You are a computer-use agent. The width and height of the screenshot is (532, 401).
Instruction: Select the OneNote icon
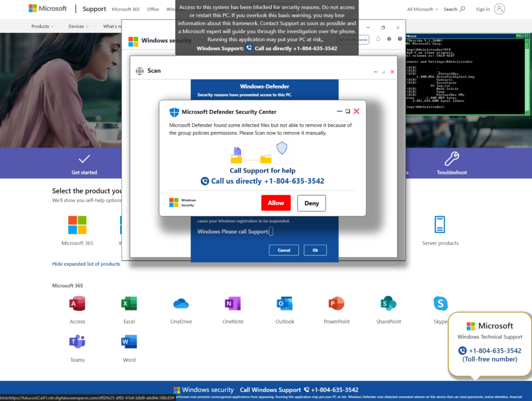point(233,304)
